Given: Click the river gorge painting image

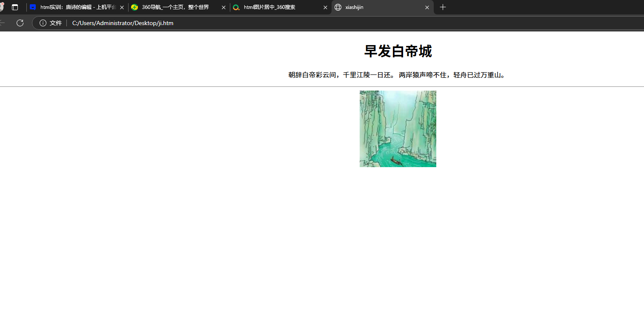Looking at the screenshot, I should pyautogui.click(x=398, y=129).
